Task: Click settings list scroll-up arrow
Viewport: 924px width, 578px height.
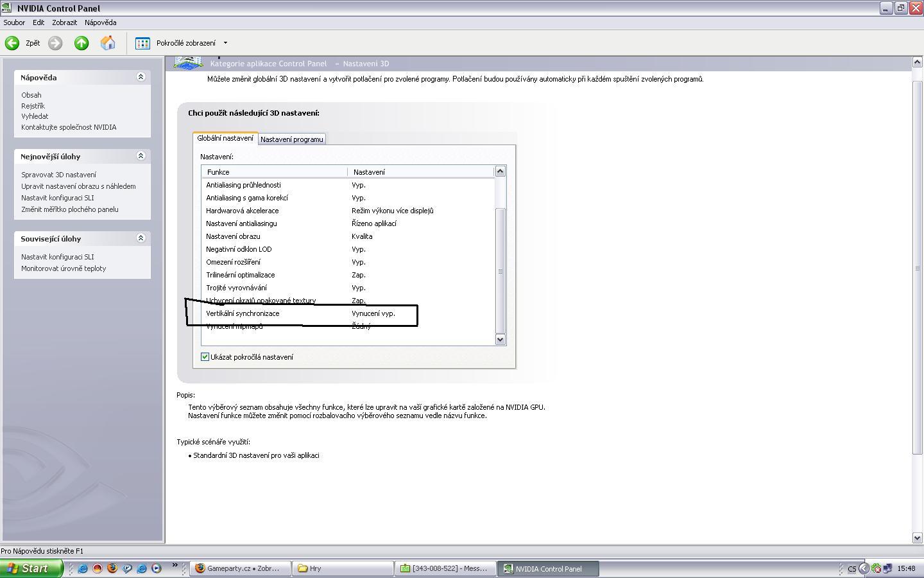Action: 501,171
